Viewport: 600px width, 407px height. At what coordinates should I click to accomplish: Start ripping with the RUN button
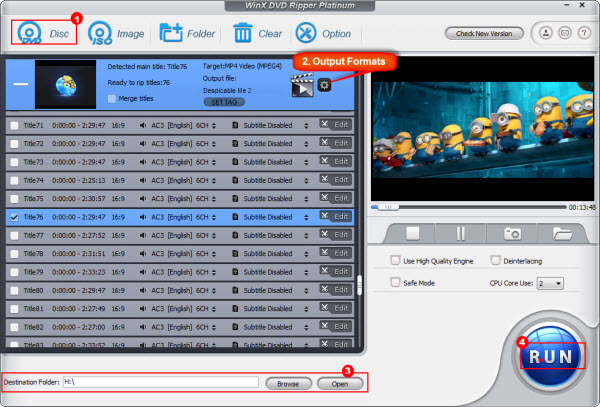551,357
